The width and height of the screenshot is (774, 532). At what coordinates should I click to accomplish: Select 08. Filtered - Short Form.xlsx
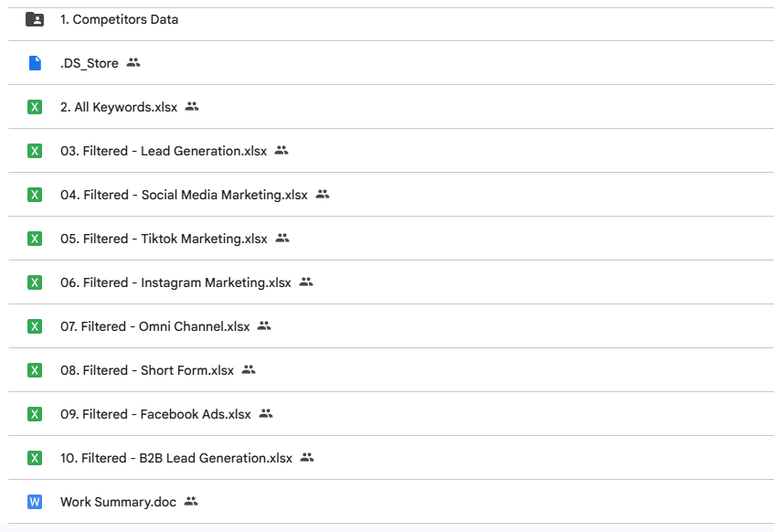click(x=147, y=370)
